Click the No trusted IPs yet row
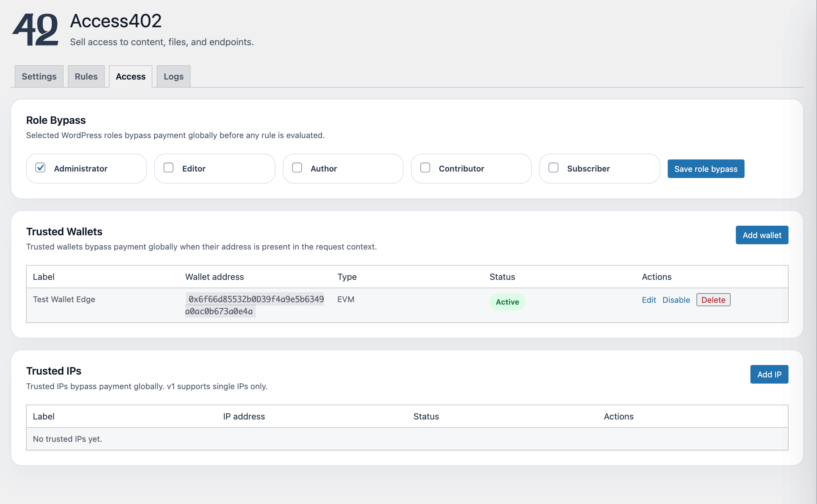817x504 pixels. click(407, 439)
